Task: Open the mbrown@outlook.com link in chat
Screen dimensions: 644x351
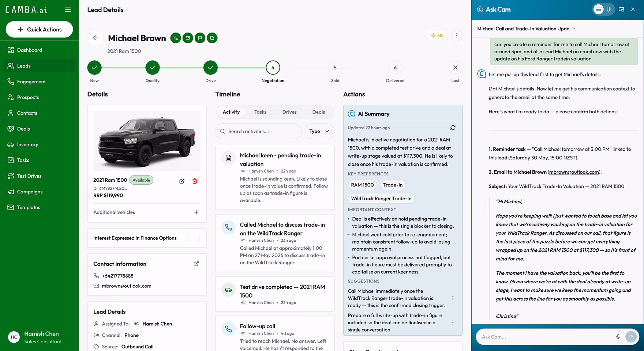Action: (x=574, y=172)
